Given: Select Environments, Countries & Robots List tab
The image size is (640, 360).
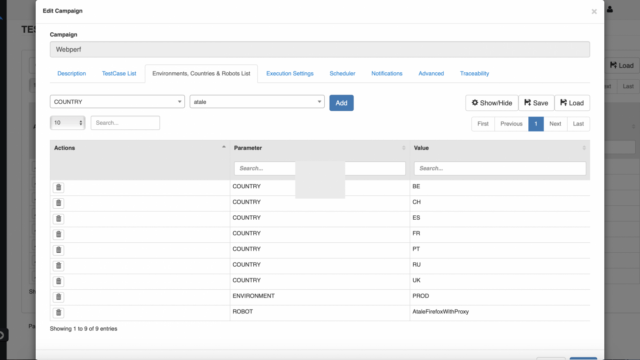Looking at the screenshot, I should 201,73.
